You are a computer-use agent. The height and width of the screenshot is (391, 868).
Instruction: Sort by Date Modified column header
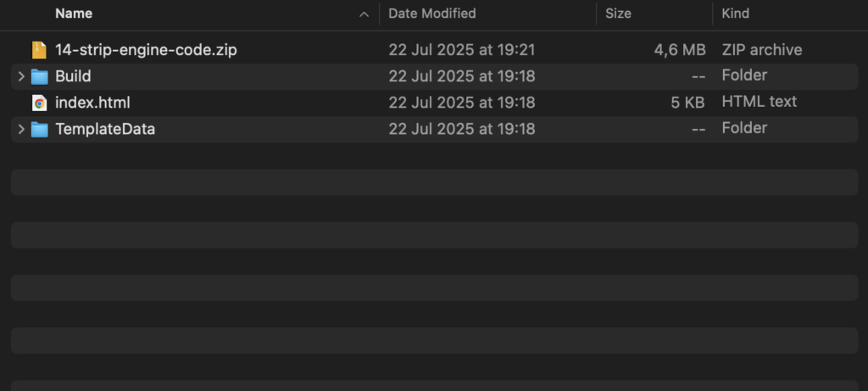pyautogui.click(x=432, y=14)
